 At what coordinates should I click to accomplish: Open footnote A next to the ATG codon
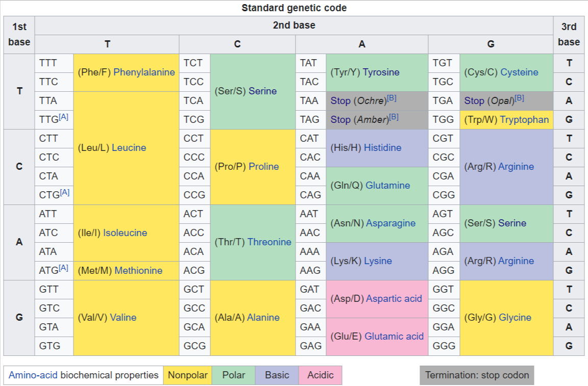click(64, 268)
